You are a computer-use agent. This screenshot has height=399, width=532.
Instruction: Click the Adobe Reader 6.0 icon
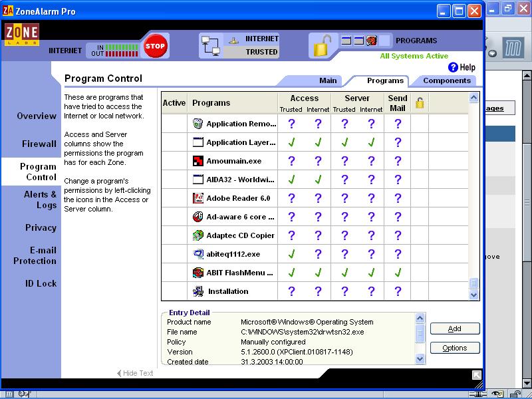coord(198,198)
